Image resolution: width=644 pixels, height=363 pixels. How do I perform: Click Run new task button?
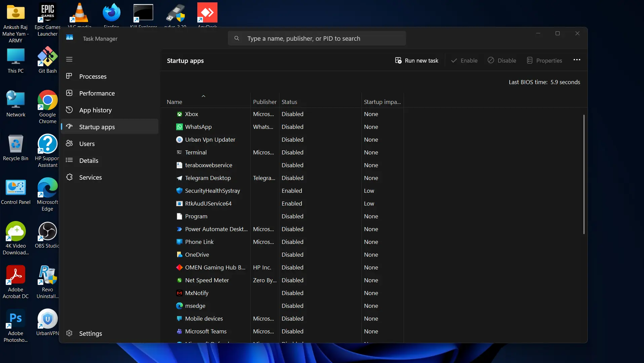click(x=416, y=61)
